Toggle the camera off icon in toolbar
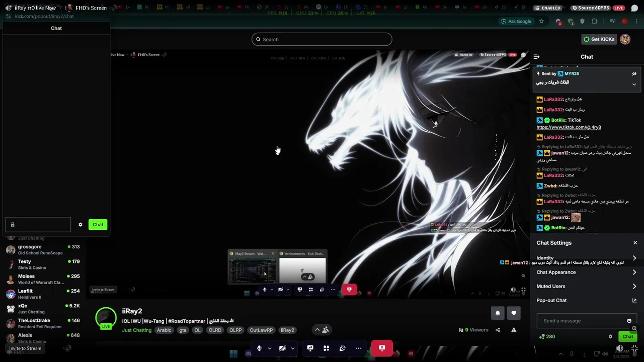The height and width of the screenshot is (362, 644). 282,348
